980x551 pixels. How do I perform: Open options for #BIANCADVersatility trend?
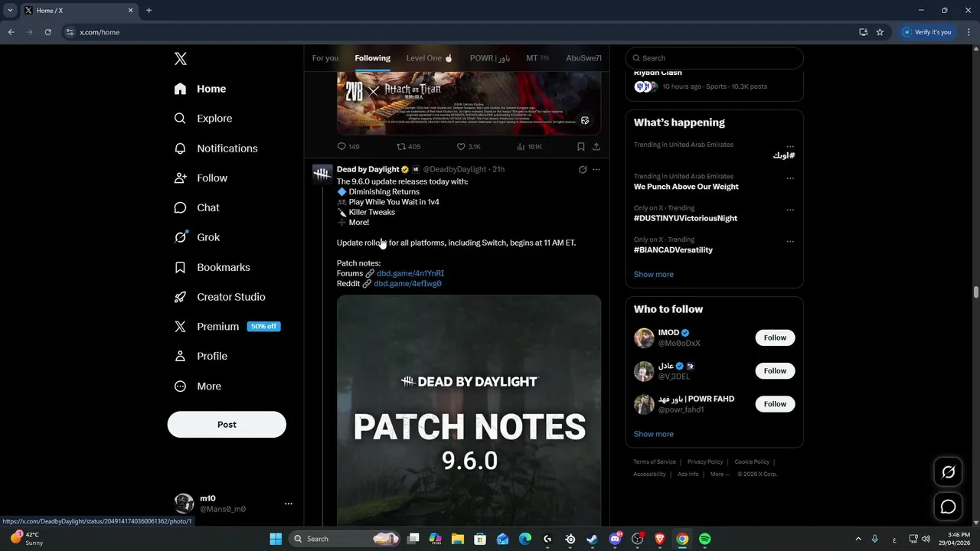tap(790, 241)
